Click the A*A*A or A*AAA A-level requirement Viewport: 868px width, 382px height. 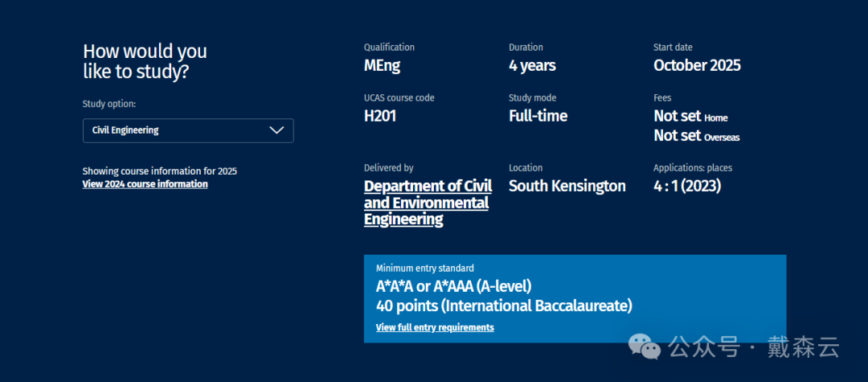click(x=453, y=286)
